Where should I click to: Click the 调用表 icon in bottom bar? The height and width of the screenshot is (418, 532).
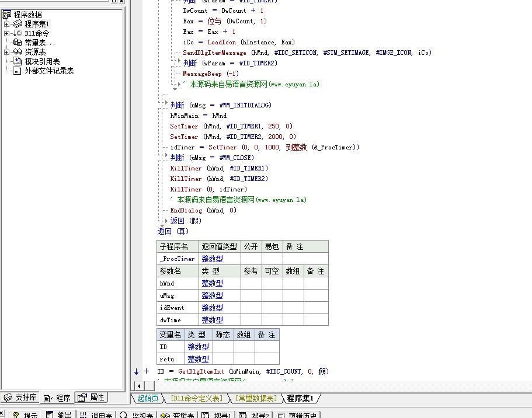pyautogui.click(x=83, y=414)
